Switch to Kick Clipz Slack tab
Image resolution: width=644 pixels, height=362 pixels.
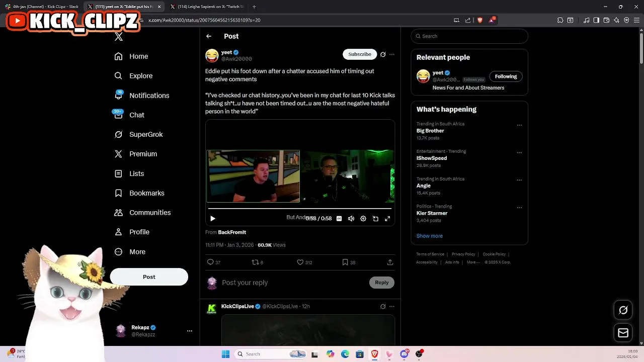point(42,7)
